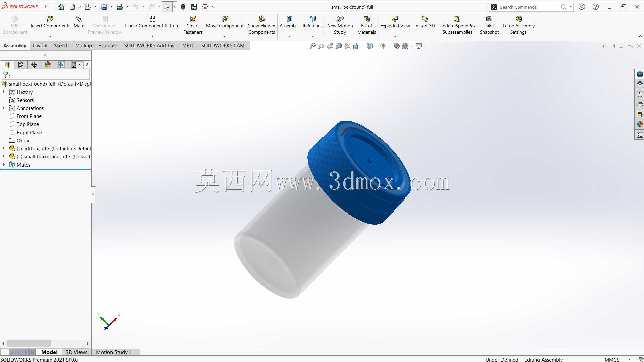Select Right Plane in the tree

[x=29, y=132]
